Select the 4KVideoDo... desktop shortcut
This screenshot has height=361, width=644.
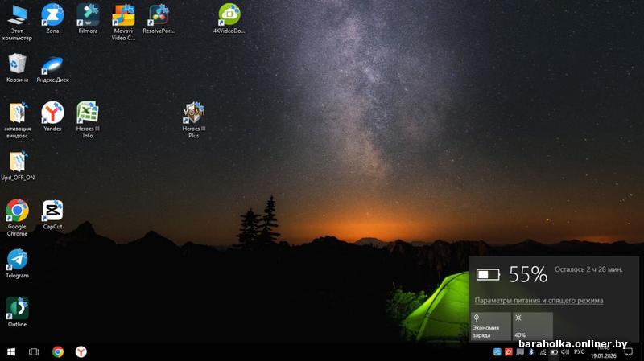(x=229, y=18)
